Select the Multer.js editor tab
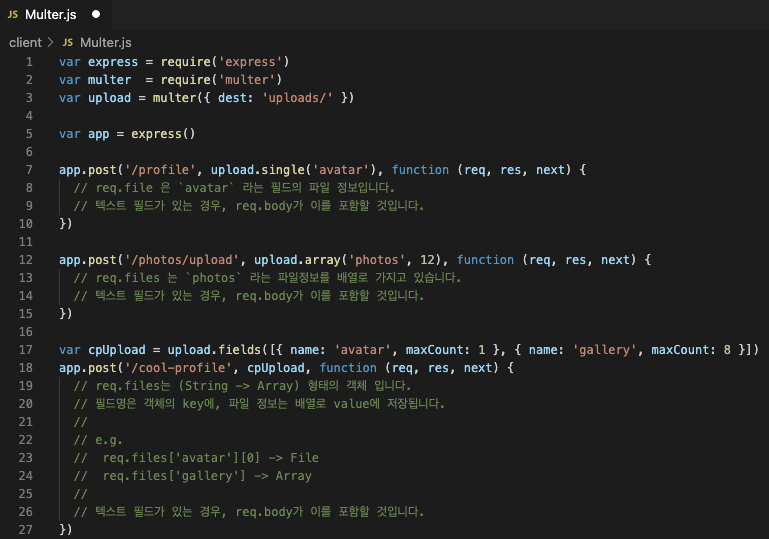This screenshot has width=769, height=539. point(55,15)
